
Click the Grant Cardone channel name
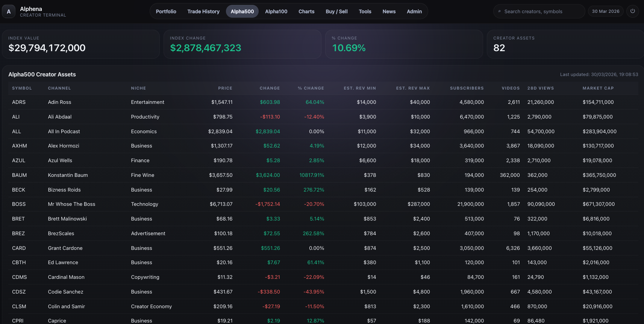point(65,248)
